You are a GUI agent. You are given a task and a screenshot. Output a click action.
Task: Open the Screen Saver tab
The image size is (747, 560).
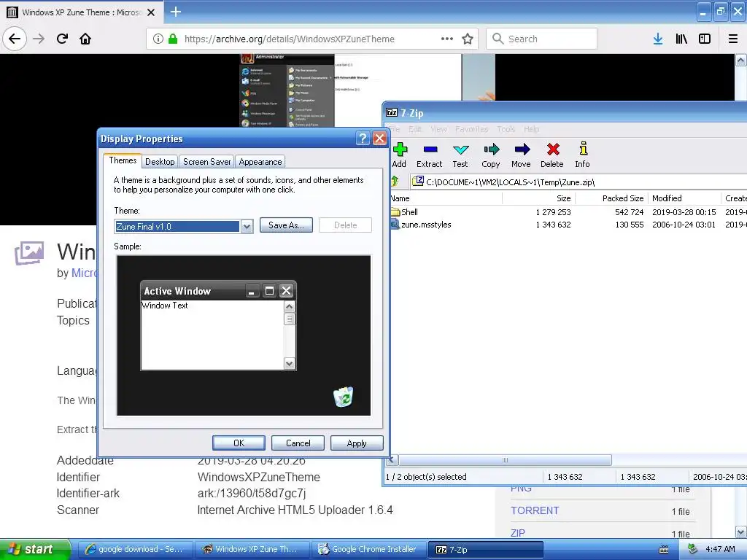(206, 162)
